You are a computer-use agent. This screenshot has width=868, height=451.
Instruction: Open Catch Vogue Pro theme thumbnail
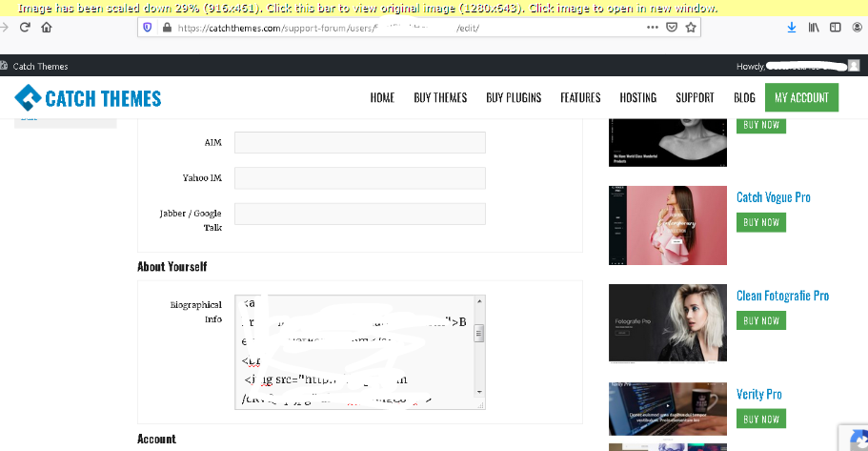click(668, 225)
